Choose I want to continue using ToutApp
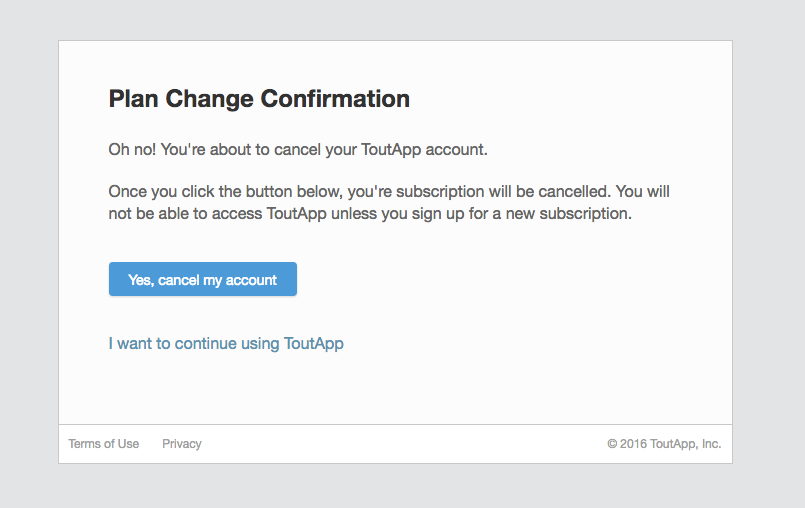The image size is (805, 508). point(226,343)
